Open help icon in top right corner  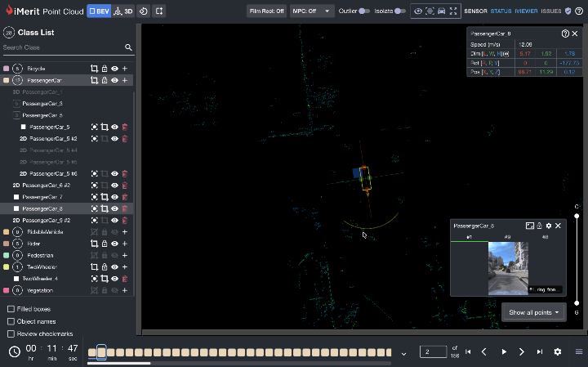click(578, 11)
